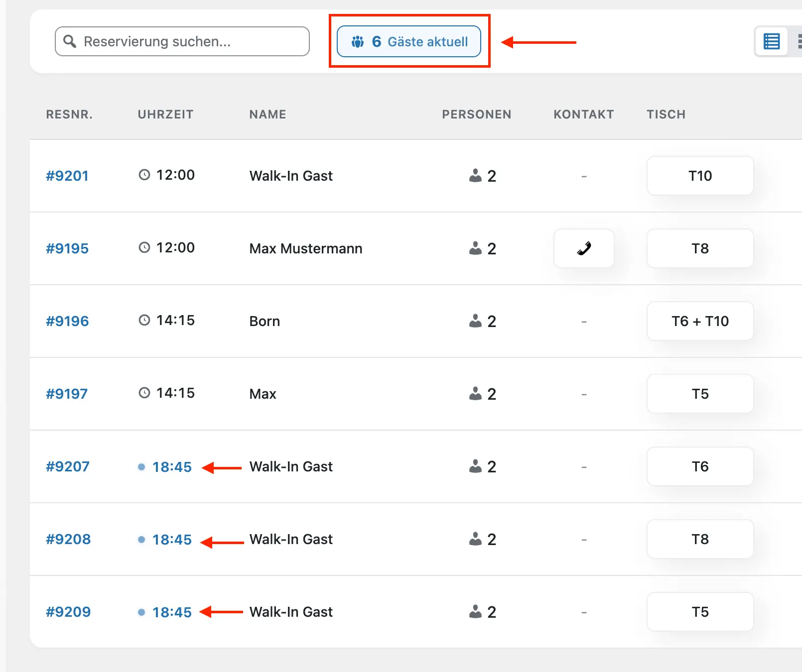Click the person icon in Born's row
Viewport: 802px width, 672px height.
tap(475, 321)
